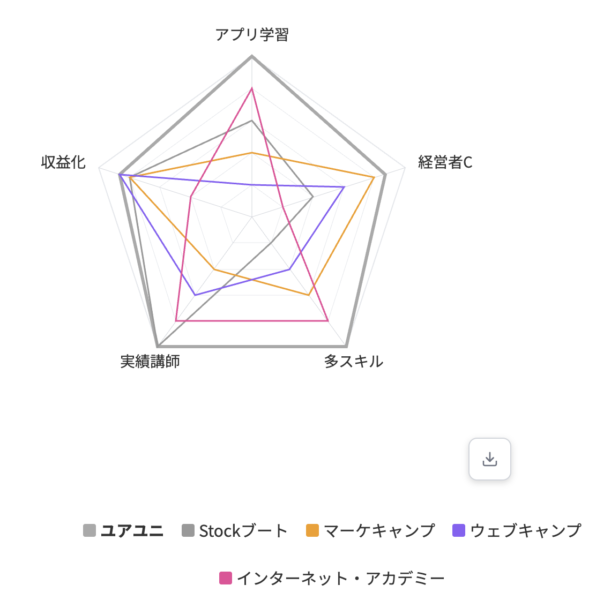Toggle the インターネット・アカデミー legend entry

click(x=332, y=578)
